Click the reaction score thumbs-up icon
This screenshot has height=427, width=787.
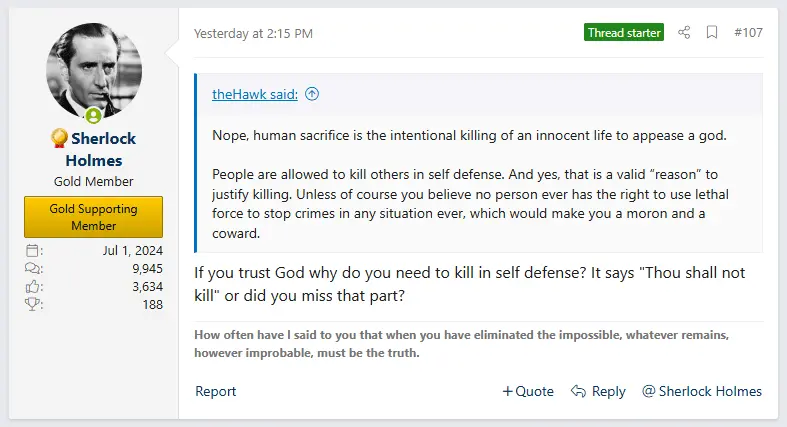click(33, 286)
